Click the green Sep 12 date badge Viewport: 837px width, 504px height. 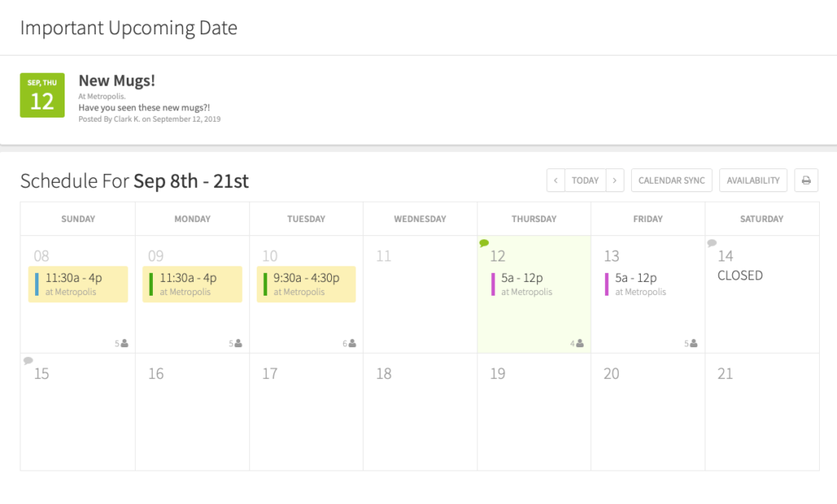click(x=42, y=96)
